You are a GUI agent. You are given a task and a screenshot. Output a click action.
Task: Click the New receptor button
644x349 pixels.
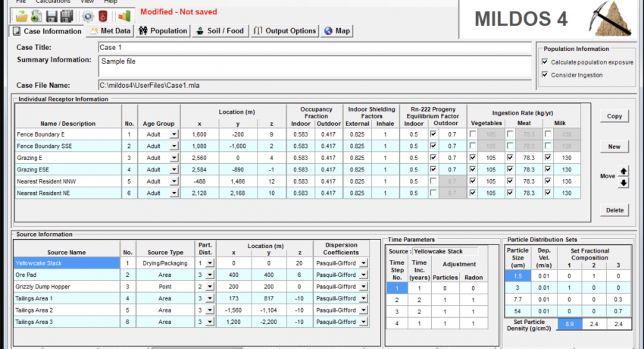pyautogui.click(x=614, y=146)
